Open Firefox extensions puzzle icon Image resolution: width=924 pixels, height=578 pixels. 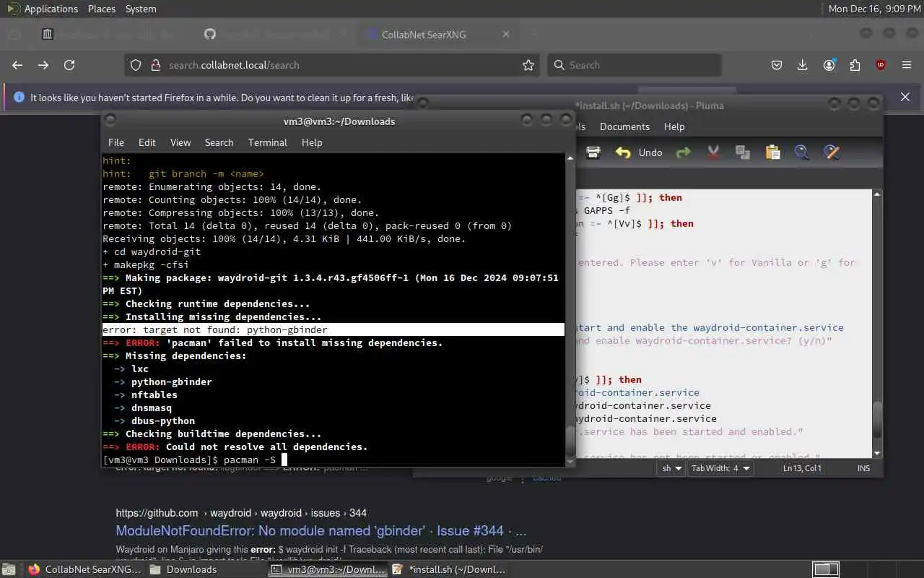(x=855, y=65)
